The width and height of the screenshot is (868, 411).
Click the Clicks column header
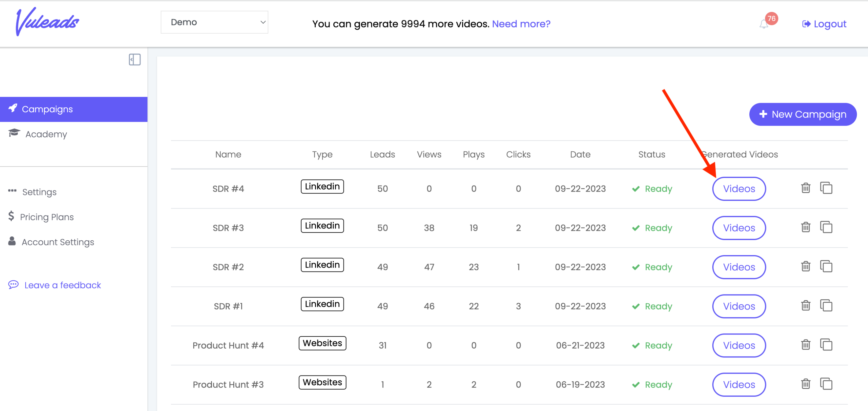[x=518, y=154]
